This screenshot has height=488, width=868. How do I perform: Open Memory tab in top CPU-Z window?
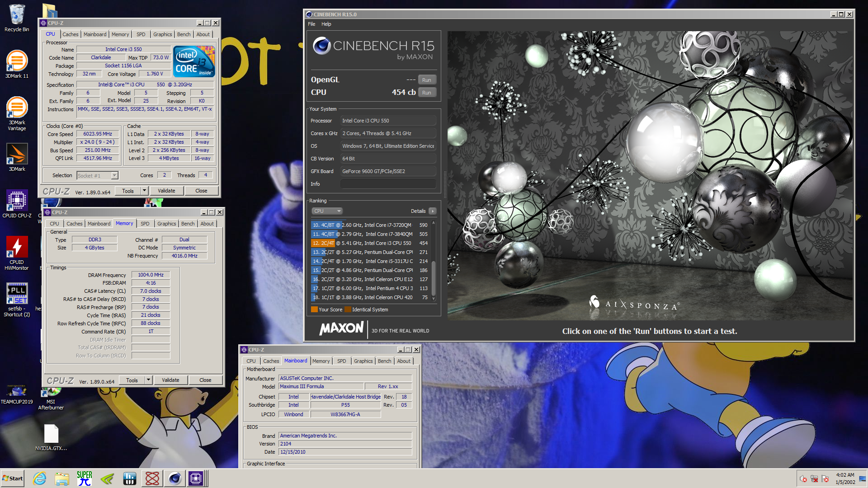click(120, 34)
